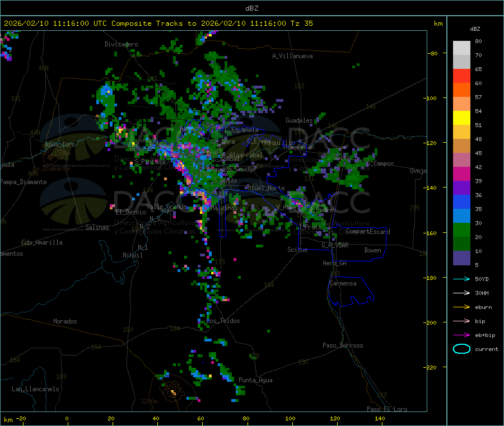
Task: Click the dBZ title at top
Action: click(x=251, y=8)
